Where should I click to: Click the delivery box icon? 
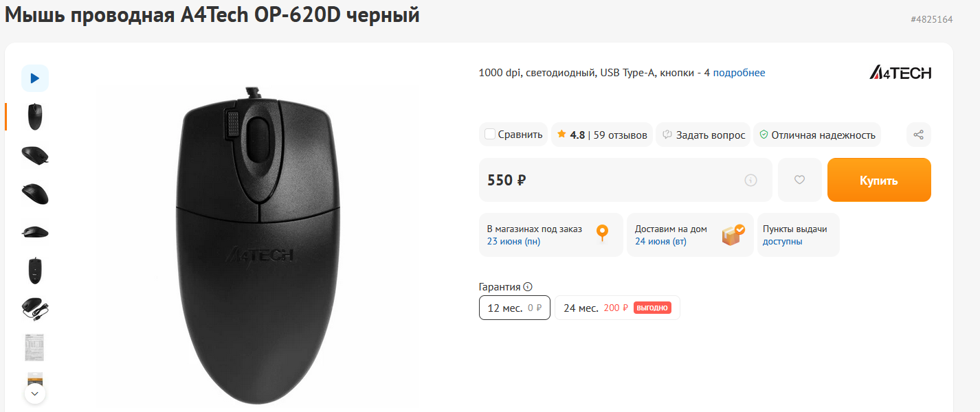[733, 234]
